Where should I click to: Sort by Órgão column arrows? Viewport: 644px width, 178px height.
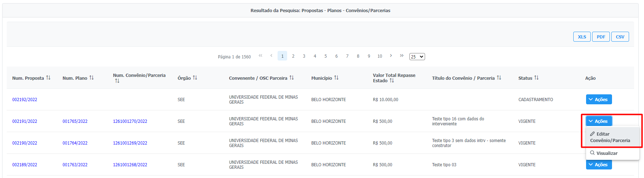[195, 78]
